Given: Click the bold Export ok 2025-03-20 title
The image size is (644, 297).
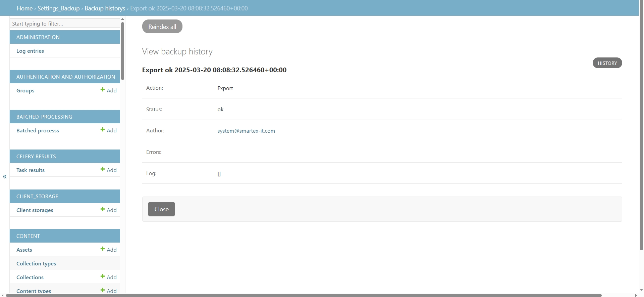Looking at the screenshot, I should pos(214,70).
